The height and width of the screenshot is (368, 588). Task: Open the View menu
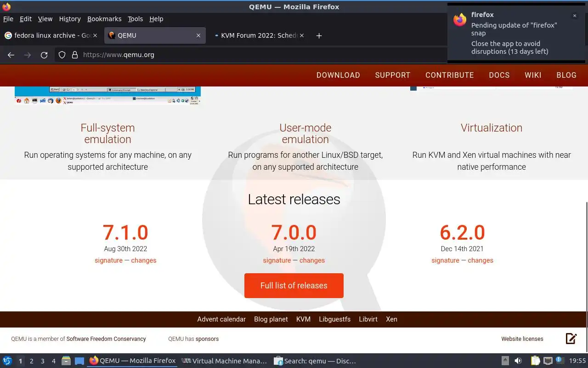click(x=45, y=19)
